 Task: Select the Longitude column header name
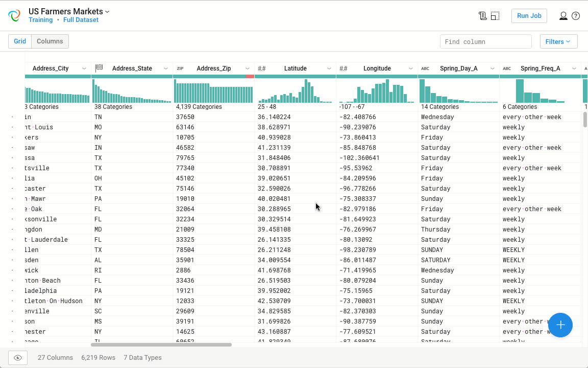pos(377,68)
